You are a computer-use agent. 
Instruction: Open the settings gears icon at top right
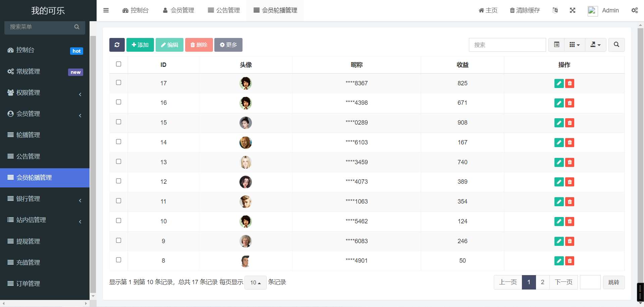click(634, 10)
